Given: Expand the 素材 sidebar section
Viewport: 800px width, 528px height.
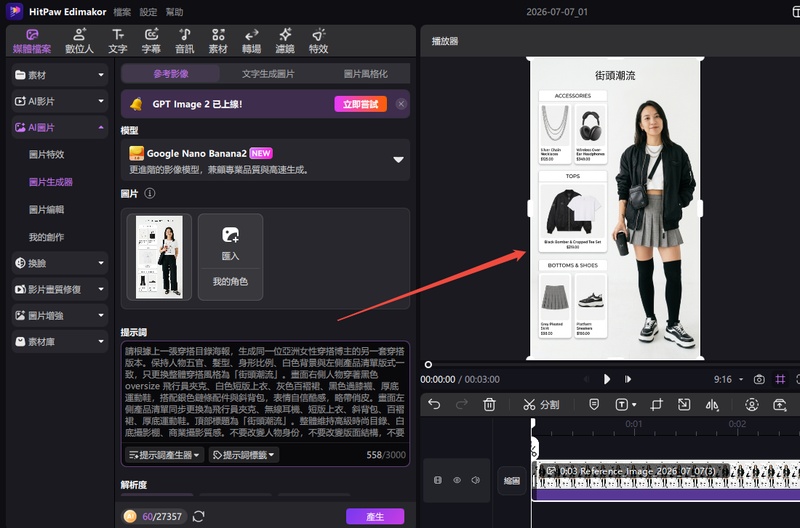Looking at the screenshot, I should click(60, 75).
